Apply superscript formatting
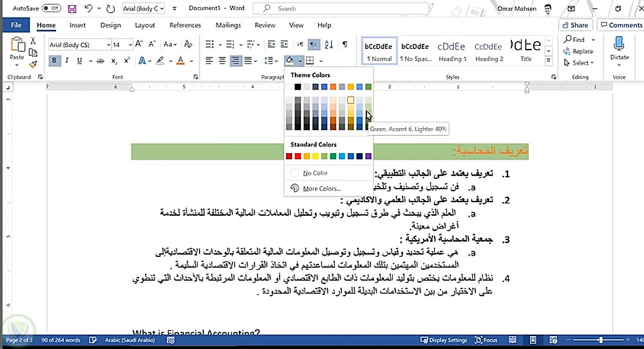 point(127,61)
